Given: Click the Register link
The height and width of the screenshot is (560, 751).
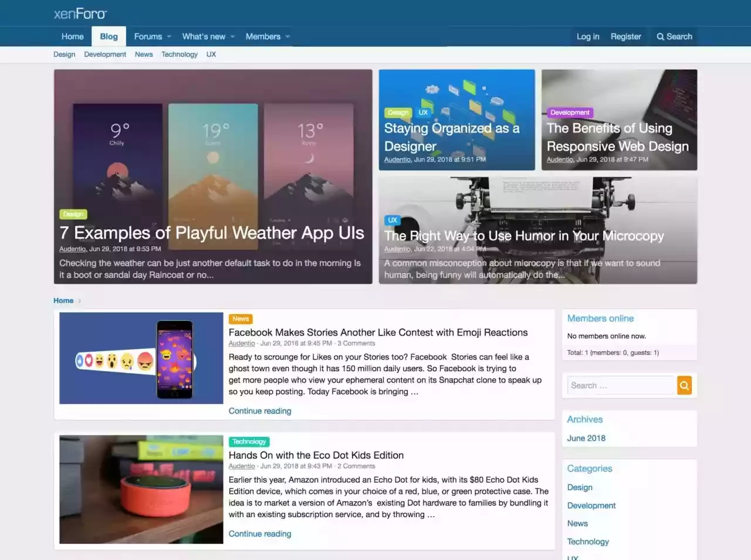Looking at the screenshot, I should 626,36.
